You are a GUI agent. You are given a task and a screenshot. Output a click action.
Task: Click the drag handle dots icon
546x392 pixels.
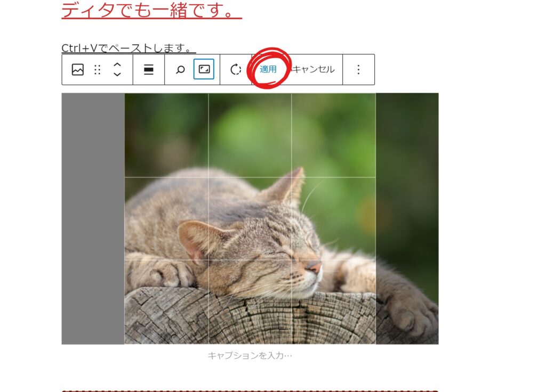98,70
